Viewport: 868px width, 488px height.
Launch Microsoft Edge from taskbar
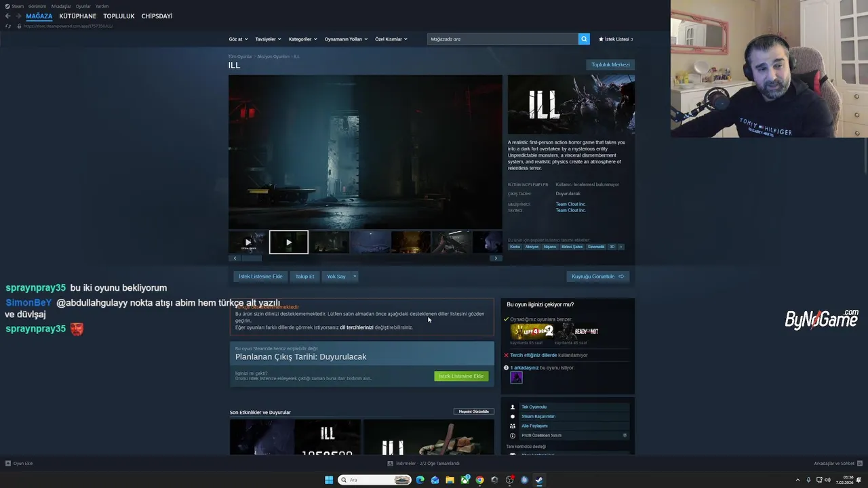click(420, 480)
